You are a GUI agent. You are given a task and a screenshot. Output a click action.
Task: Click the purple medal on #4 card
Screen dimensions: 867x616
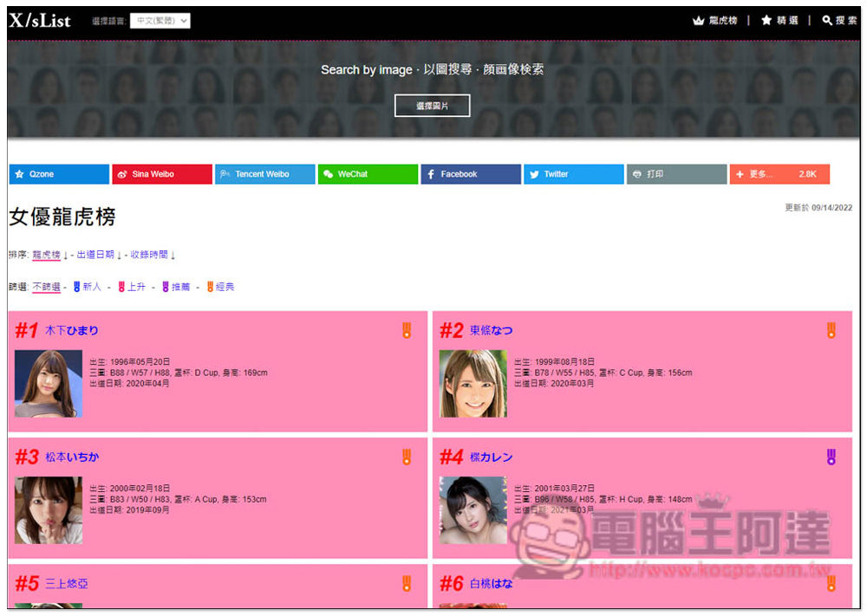831,457
